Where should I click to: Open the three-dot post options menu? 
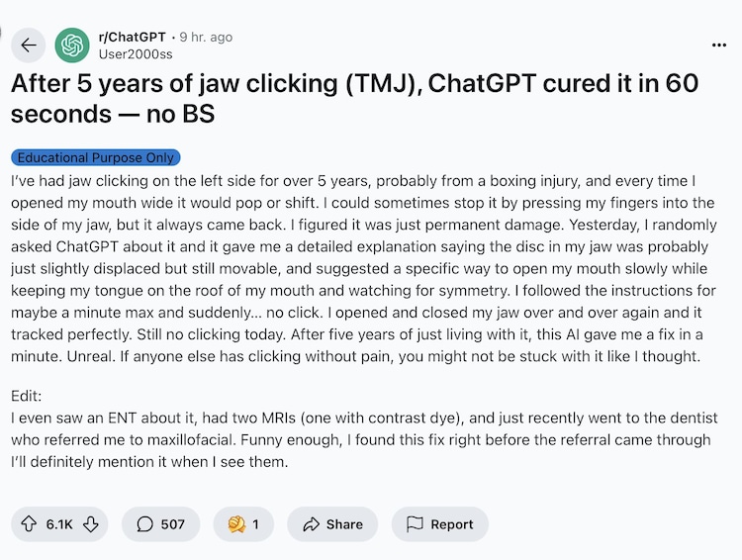click(x=719, y=45)
